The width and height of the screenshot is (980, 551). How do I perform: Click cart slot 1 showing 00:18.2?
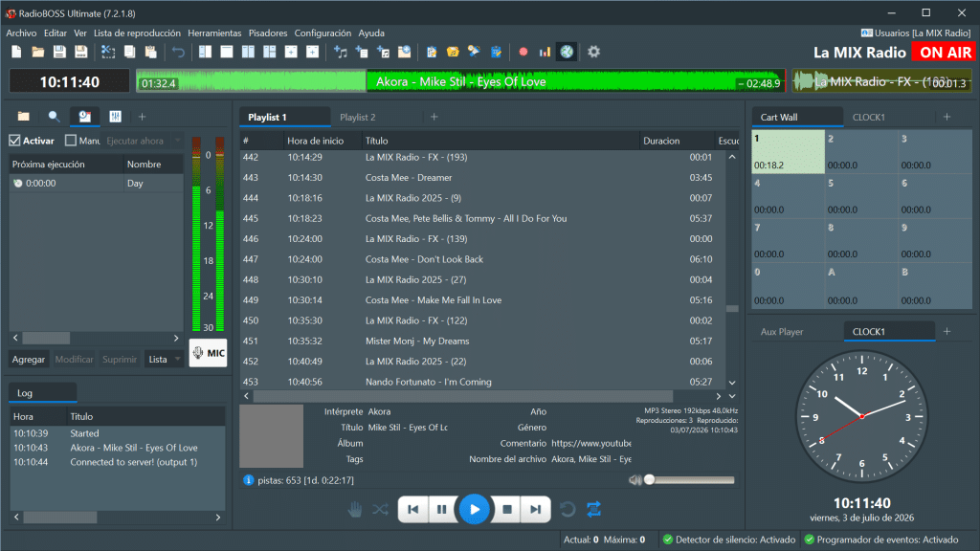point(788,152)
